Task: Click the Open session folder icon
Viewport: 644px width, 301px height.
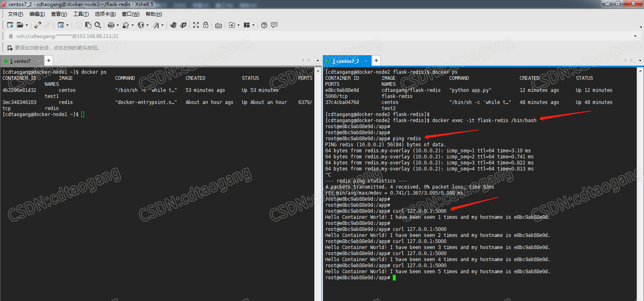Action: pyautogui.click(x=20, y=25)
